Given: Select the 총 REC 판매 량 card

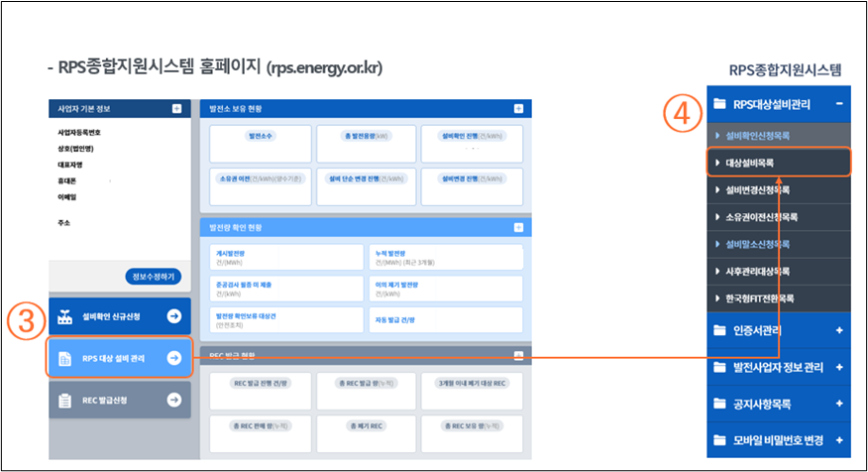Looking at the screenshot, I should coord(261,433).
